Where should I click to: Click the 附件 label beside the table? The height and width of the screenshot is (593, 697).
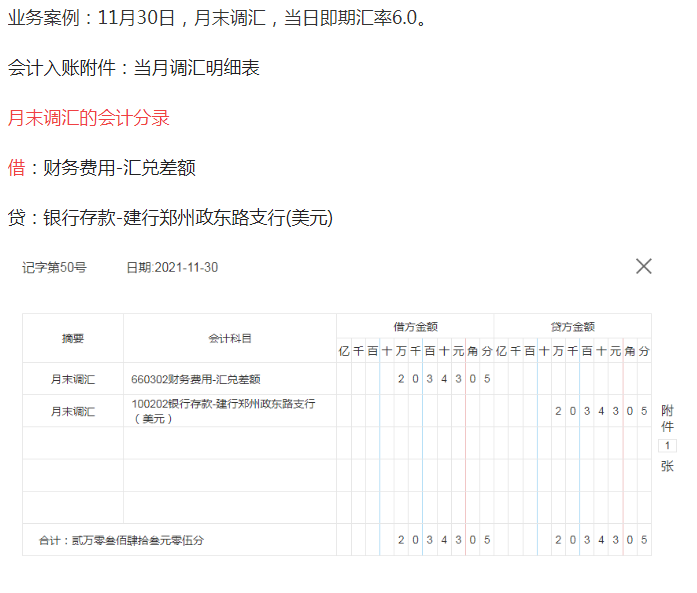pos(667,418)
